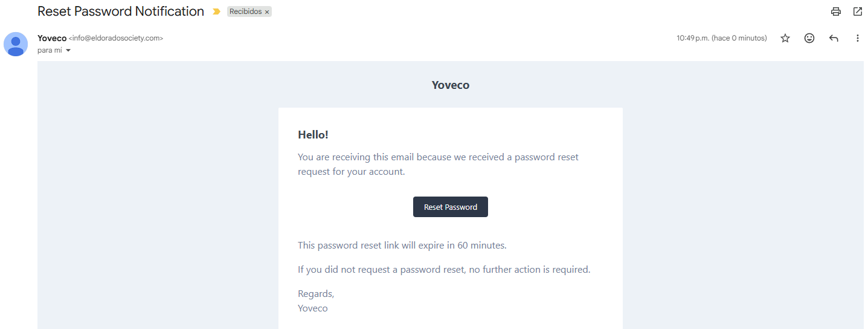Print this email with the printer icon
The image size is (868, 329).
click(836, 11)
